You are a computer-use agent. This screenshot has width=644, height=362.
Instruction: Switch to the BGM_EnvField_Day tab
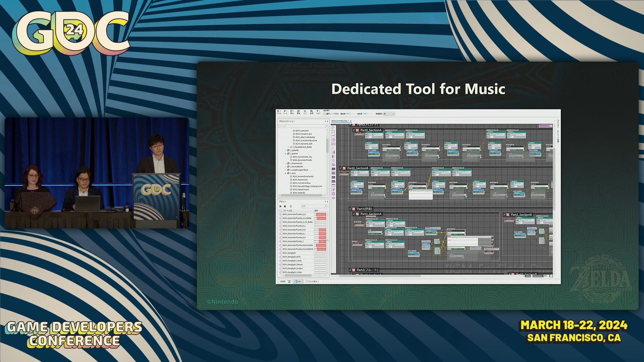339,121
